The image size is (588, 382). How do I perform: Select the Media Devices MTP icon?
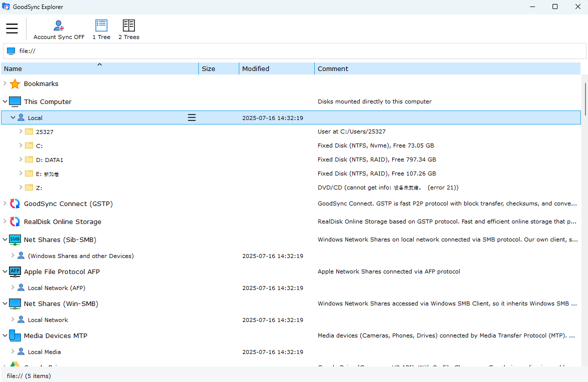[x=15, y=336]
